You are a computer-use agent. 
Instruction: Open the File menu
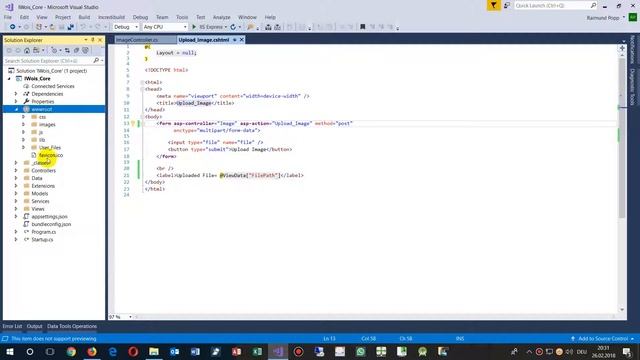[8, 17]
